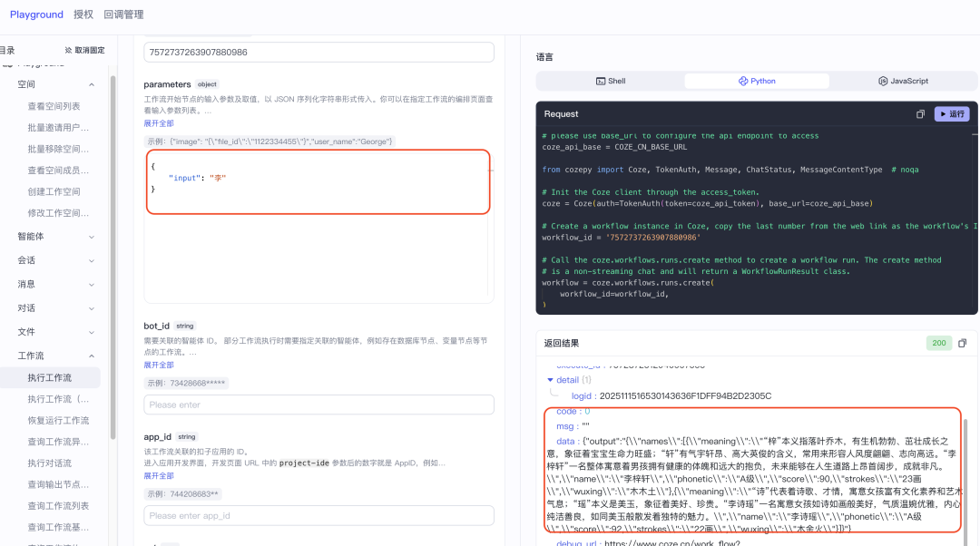The width and height of the screenshot is (980, 546).
Task: Click the parameters example text
Action: 270,141
